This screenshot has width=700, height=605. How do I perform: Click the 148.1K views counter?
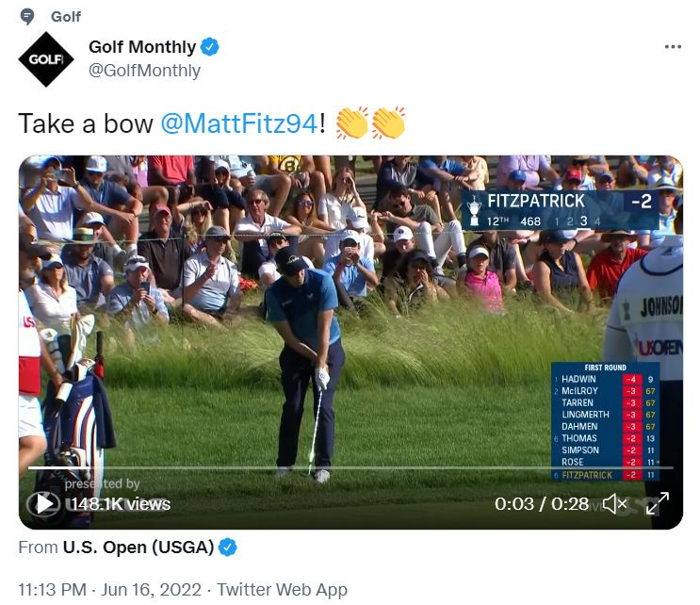[120, 504]
